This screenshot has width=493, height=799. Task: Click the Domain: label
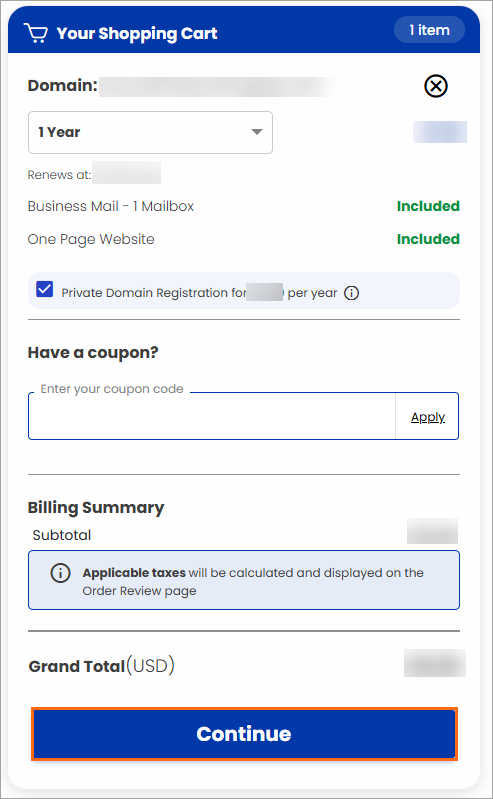tap(62, 86)
